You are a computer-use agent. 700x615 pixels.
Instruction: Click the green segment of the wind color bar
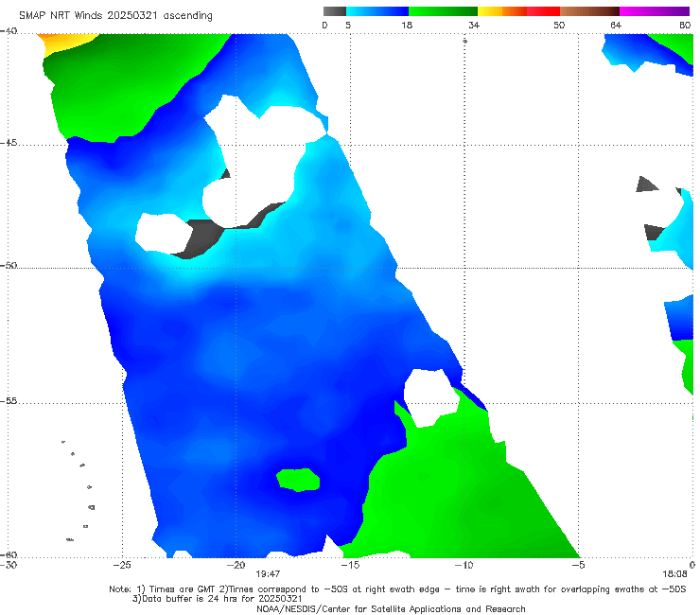coord(443,11)
